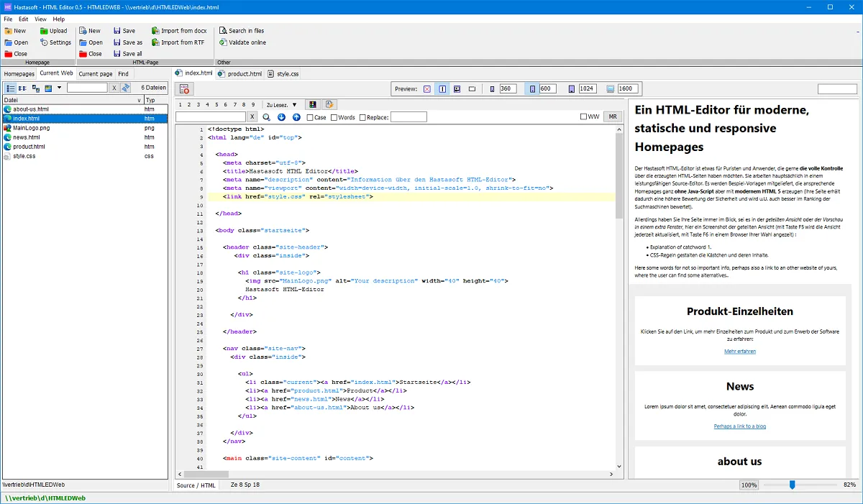The height and width of the screenshot is (504, 863).
Task: Toggle the Words checkbox
Action: pyautogui.click(x=334, y=117)
